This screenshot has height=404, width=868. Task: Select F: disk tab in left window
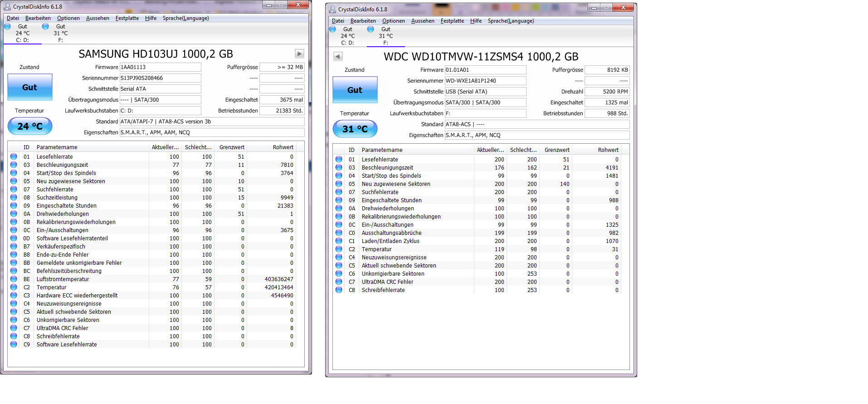61,33
